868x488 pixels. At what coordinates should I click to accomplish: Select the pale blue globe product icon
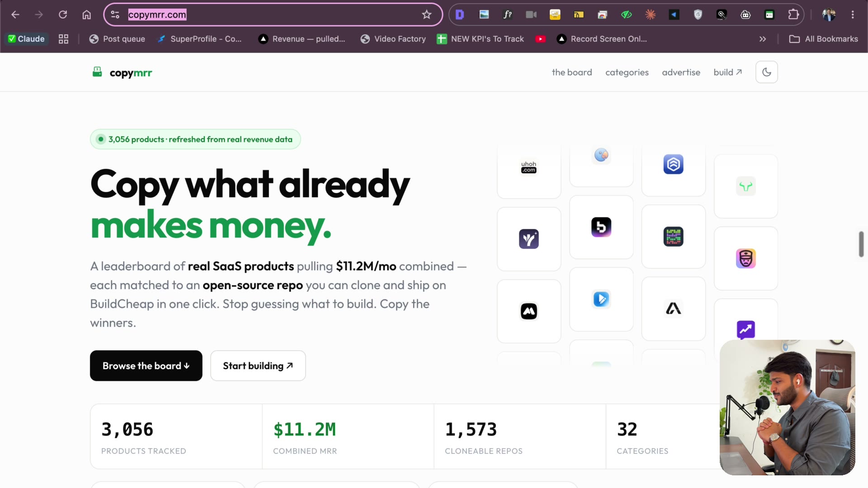pos(601,155)
